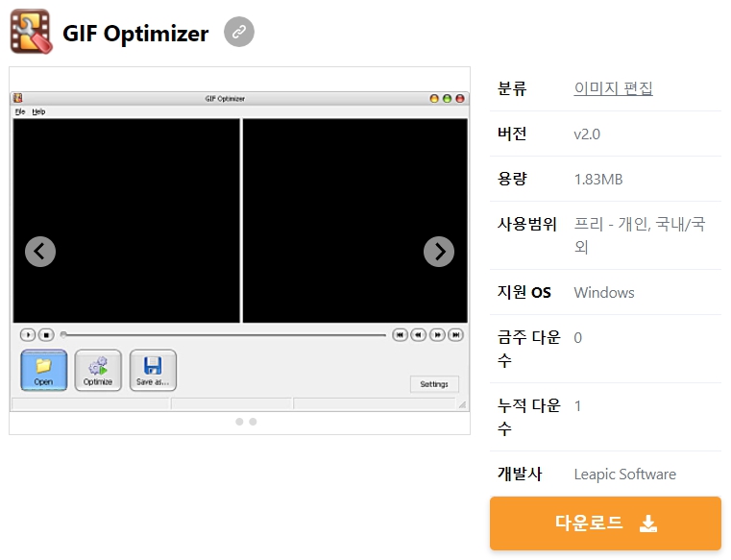The image size is (731, 560).
Task: Copy link via the chain icon
Action: click(239, 32)
